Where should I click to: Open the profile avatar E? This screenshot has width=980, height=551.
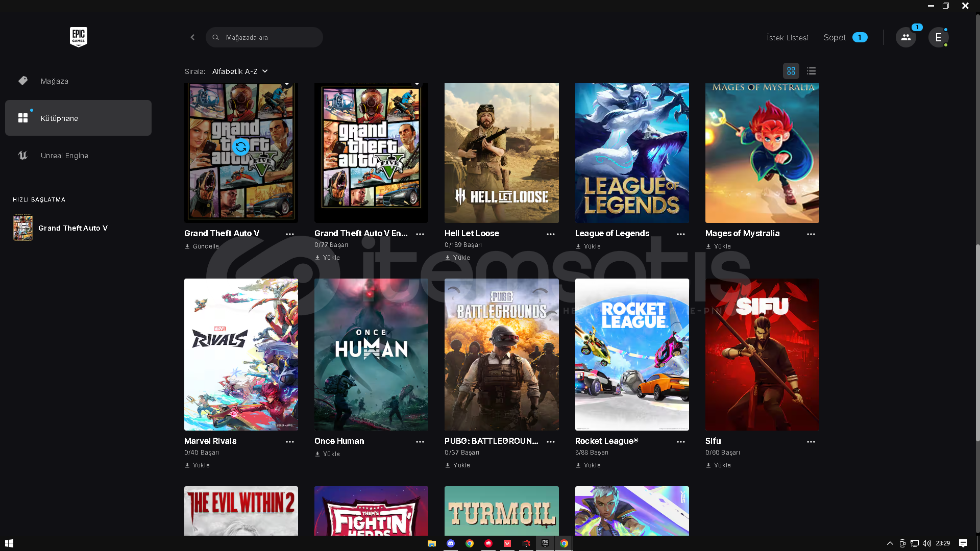point(938,37)
